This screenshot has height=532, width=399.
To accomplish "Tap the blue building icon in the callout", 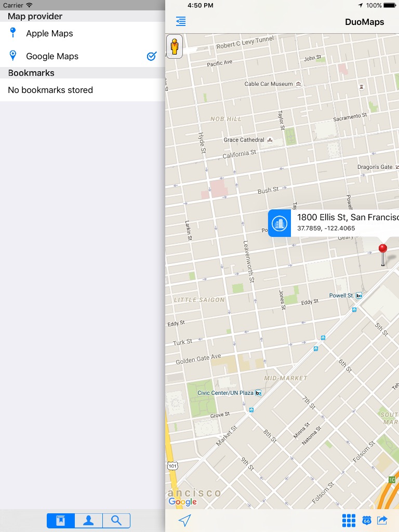I will coord(280,223).
